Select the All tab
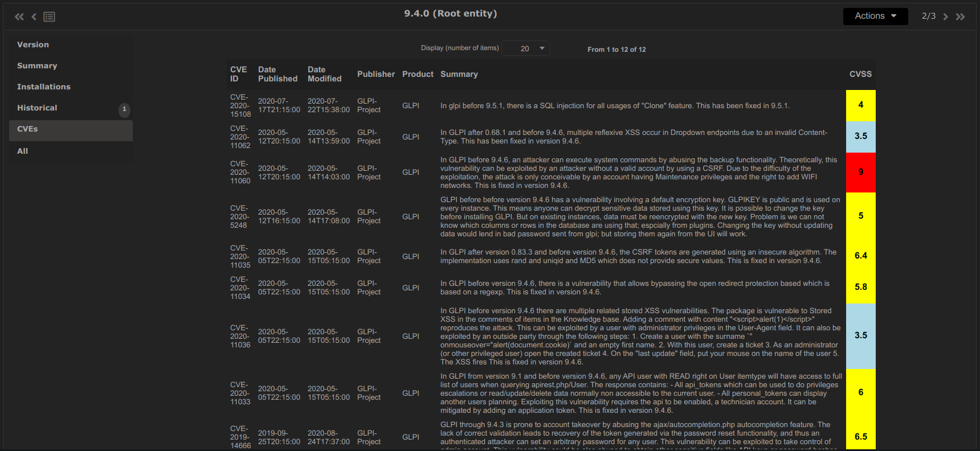This screenshot has width=980, height=451. coord(71,151)
